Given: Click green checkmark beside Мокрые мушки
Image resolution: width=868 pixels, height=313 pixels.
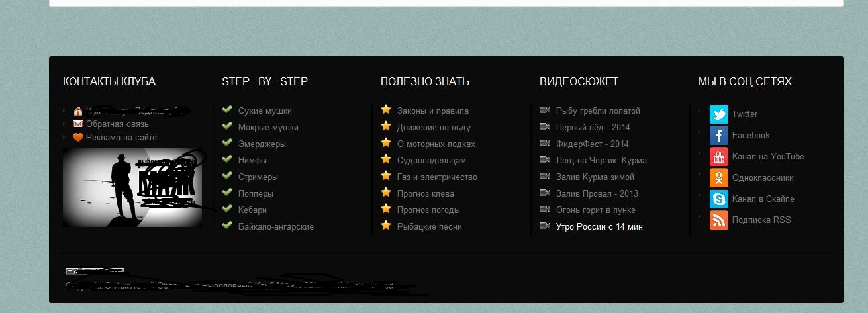Looking at the screenshot, I should 227,126.
